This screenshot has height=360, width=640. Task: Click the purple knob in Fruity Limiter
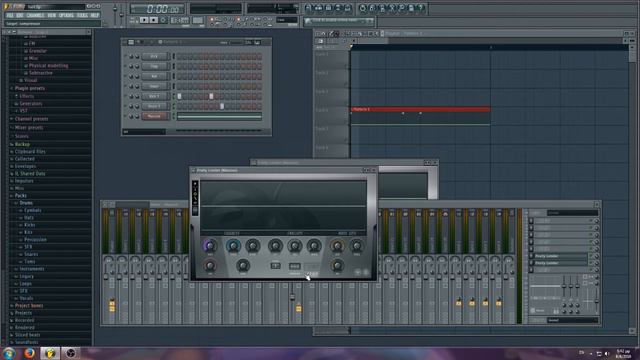click(210, 246)
